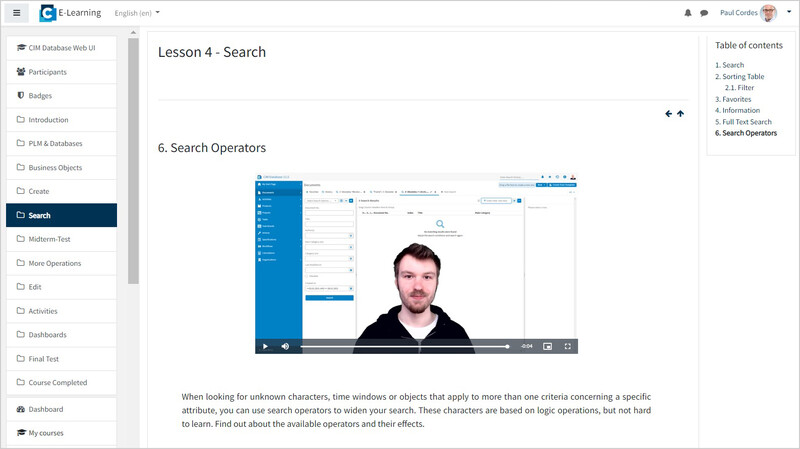The height and width of the screenshot is (449, 800).
Task: Mute the video volume
Action: pyautogui.click(x=285, y=346)
